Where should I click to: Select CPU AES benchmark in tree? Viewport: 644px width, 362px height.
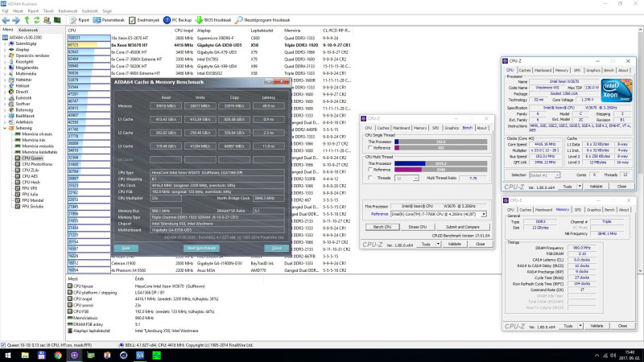[27, 176]
